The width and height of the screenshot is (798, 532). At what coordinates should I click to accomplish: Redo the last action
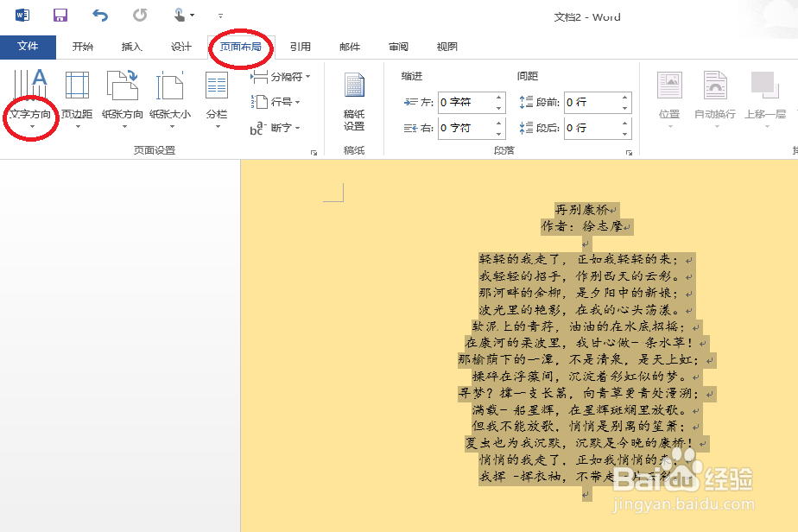tap(140, 16)
